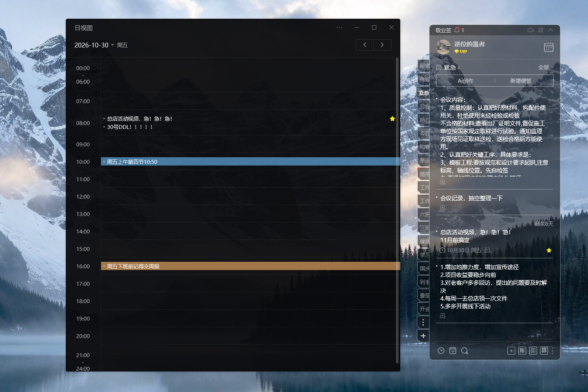
Task: Go to previous day in 日视图
Action: click(365, 45)
